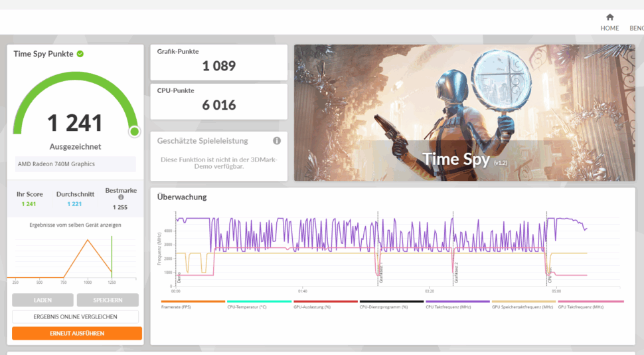Click the Grafiktest 2 marker in the chart
The width and height of the screenshot is (644, 355).
[x=456, y=273]
